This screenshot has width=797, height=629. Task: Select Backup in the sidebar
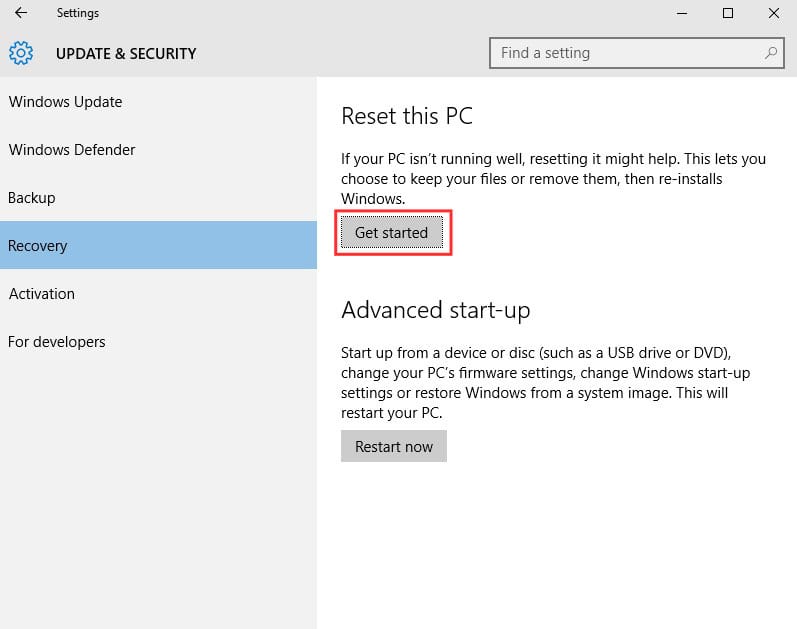pos(32,198)
